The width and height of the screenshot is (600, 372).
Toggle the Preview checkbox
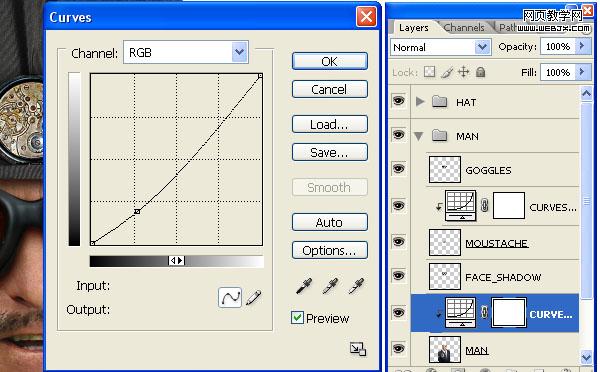tap(297, 318)
